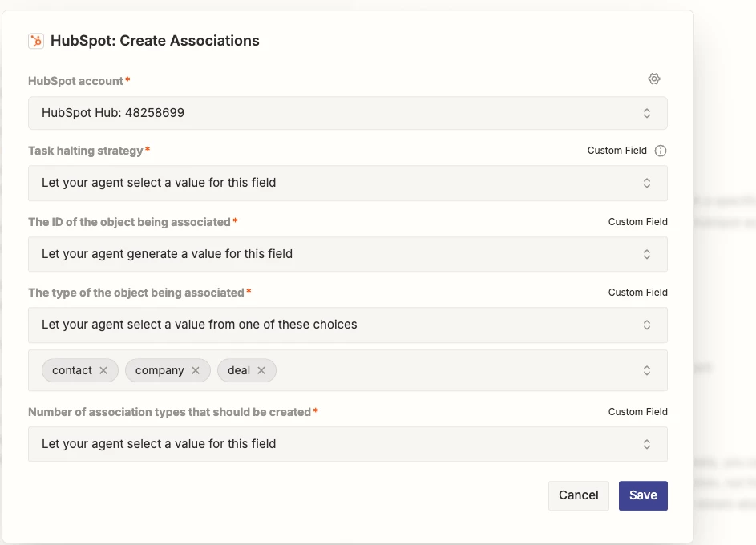Click the HubSpot logo icon in the header
756x545 pixels.
coord(36,41)
